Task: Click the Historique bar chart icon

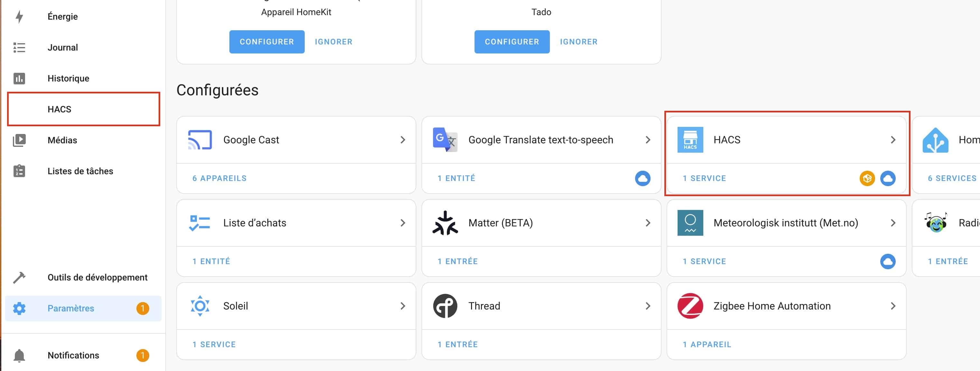Action: click(19, 79)
